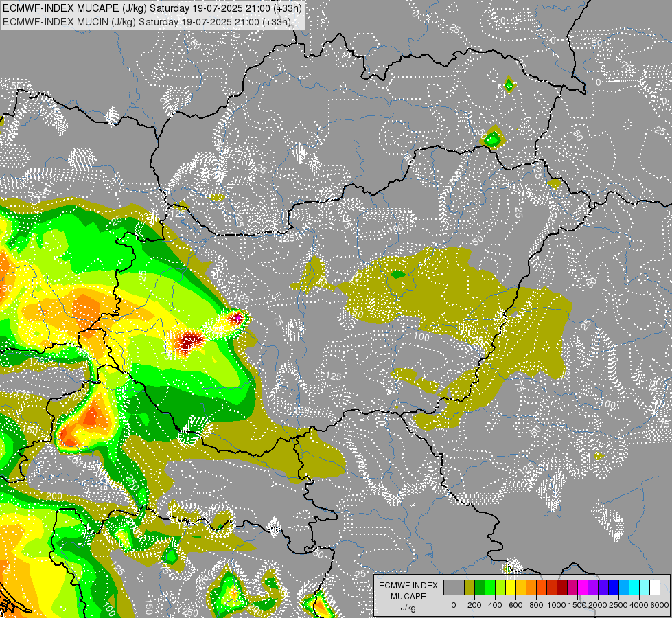Click the legend label 1000
This screenshot has width=672, height=618.
(x=557, y=605)
